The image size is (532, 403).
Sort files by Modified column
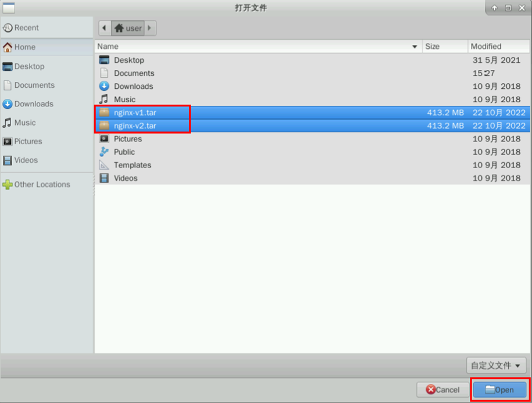(x=498, y=47)
